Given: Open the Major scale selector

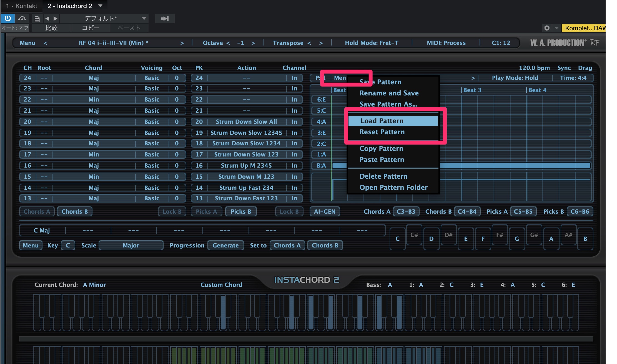Looking at the screenshot, I should [x=131, y=246].
